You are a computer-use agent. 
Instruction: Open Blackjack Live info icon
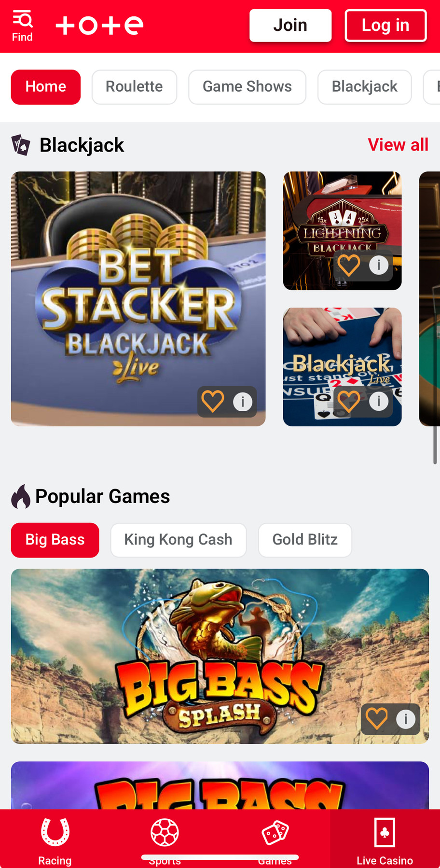[379, 401]
